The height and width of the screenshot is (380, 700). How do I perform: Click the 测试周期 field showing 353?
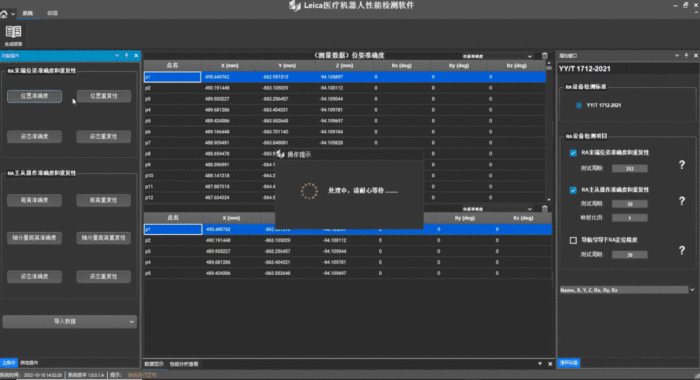tap(629, 168)
